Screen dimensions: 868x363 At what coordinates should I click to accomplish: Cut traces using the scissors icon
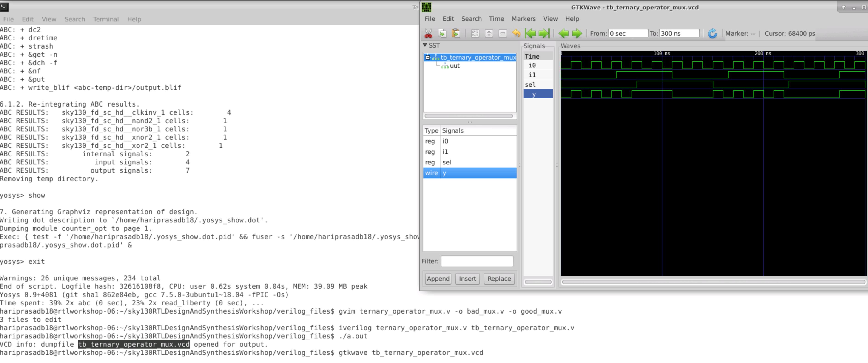[x=429, y=33]
